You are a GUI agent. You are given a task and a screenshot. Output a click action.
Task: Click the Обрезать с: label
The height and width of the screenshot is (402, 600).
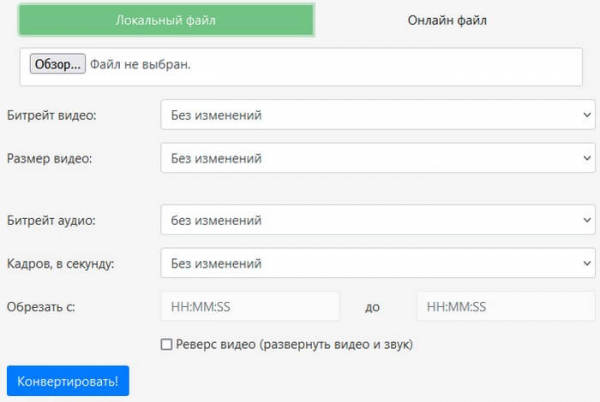[41, 307]
